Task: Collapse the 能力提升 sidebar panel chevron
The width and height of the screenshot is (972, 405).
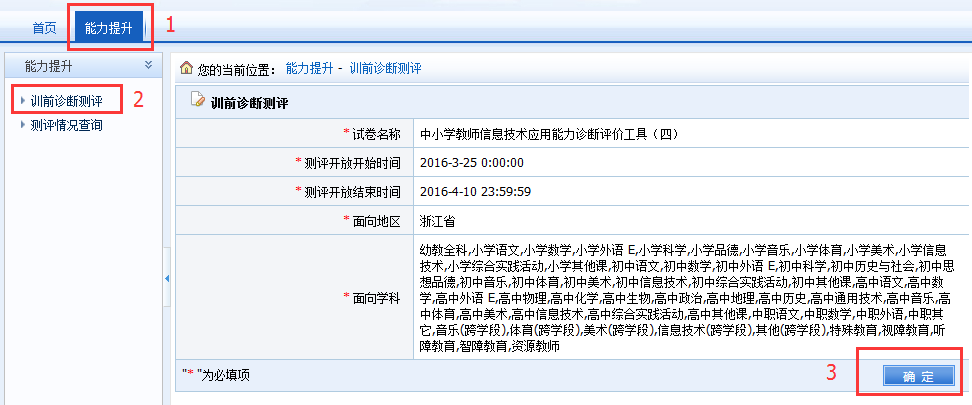Action: coord(148,65)
